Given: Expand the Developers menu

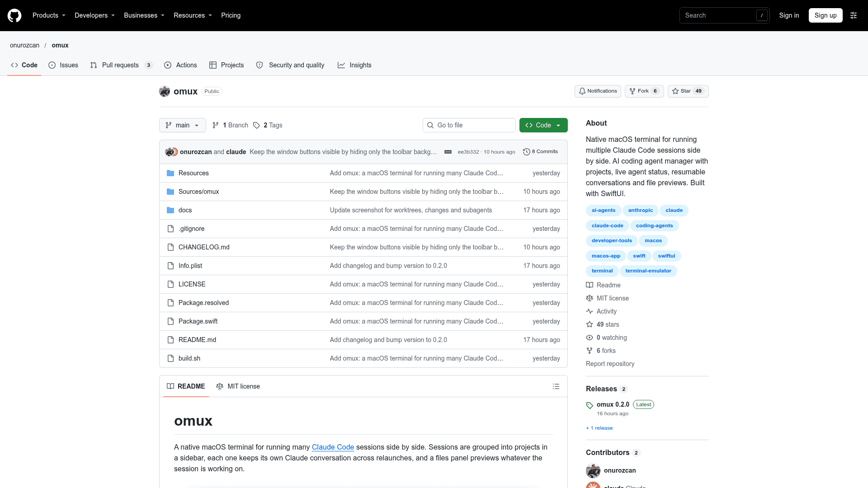Looking at the screenshot, I should pyautogui.click(x=95, y=15).
